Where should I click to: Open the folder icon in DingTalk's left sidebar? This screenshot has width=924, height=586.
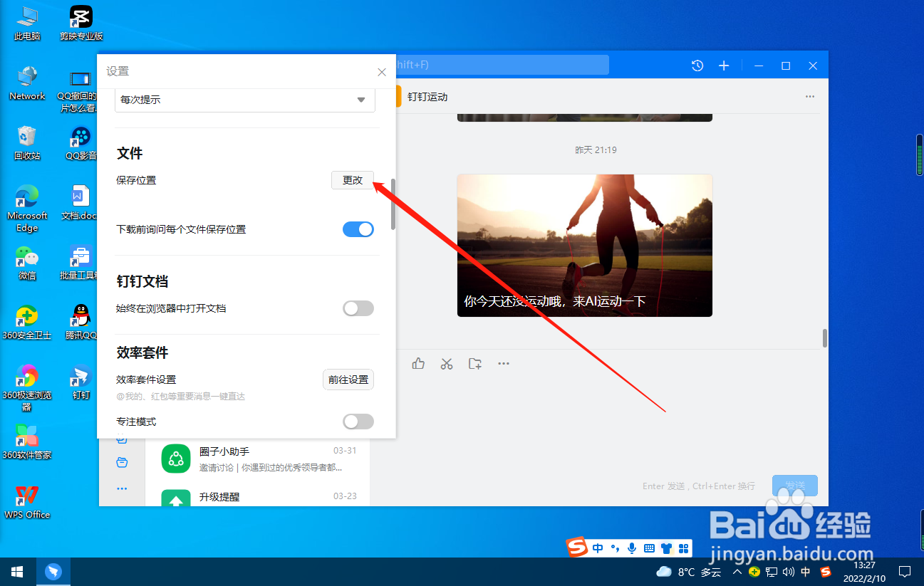(x=122, y=463)
